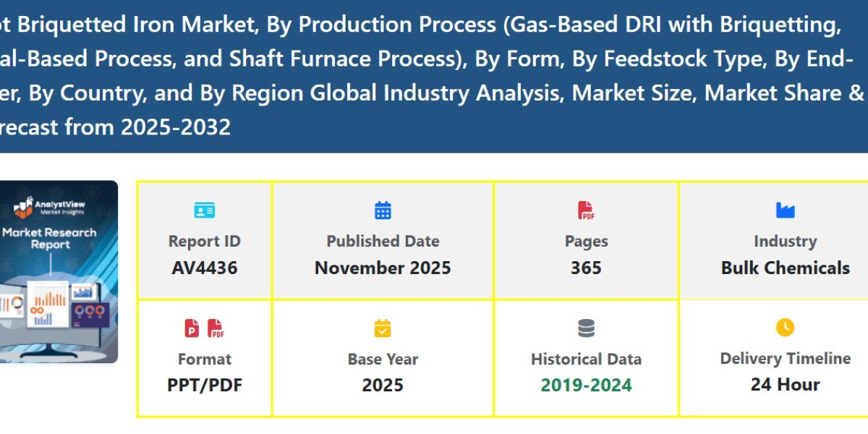The width and height of the screenshot is (868, 434).
Task: Click the Format PPT/PDF label
Action: point(205,385)
